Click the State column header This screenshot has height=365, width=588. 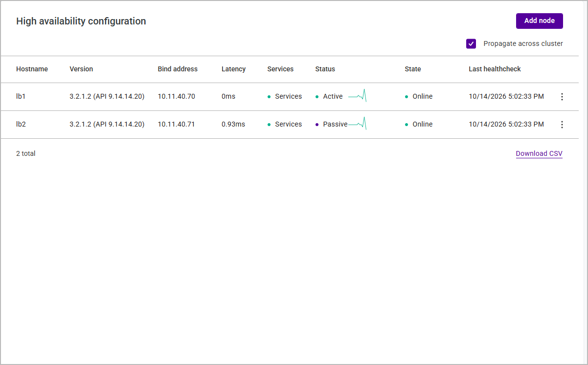412,69
